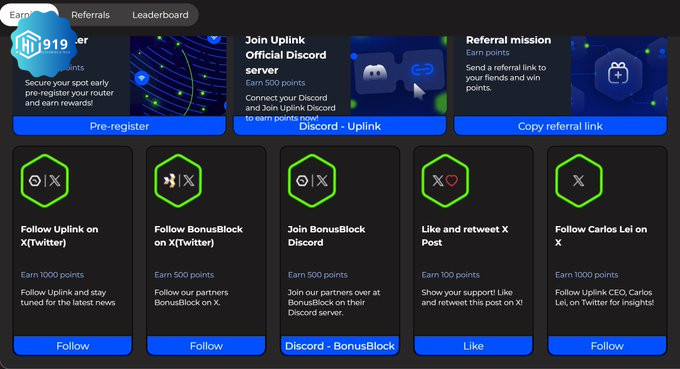The image size is (680, 369).
Task: Click 'Send a referral link to your fiends' text
Action: tap(506, 78)
